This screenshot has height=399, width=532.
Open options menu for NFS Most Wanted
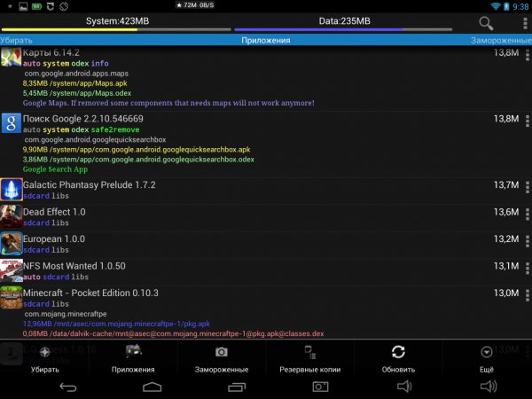pos(527,268)
